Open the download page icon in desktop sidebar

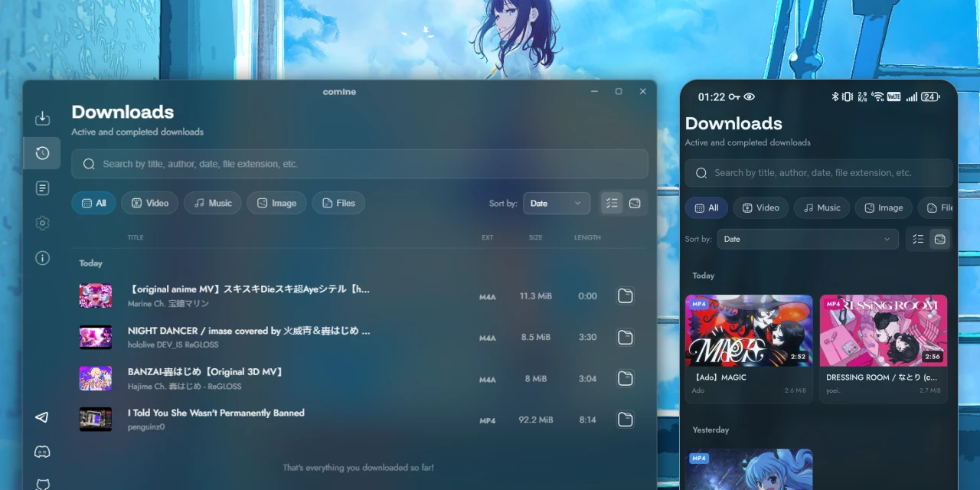(x=43, y=118)
